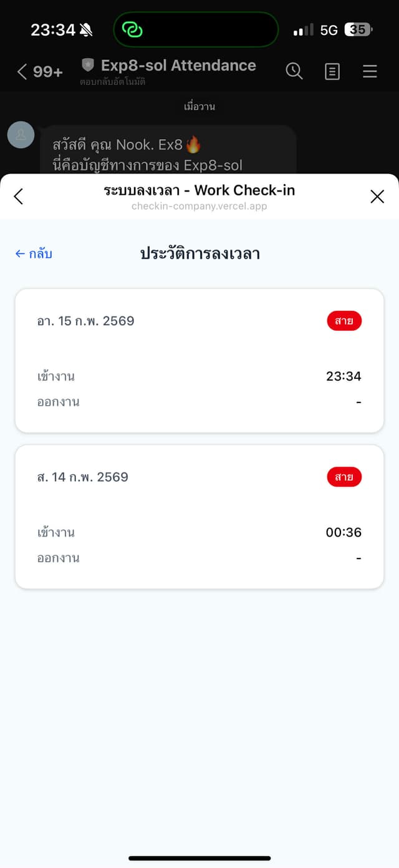Navigate back using webview left chevron
The image size is (399, 868).
point(18,196)
